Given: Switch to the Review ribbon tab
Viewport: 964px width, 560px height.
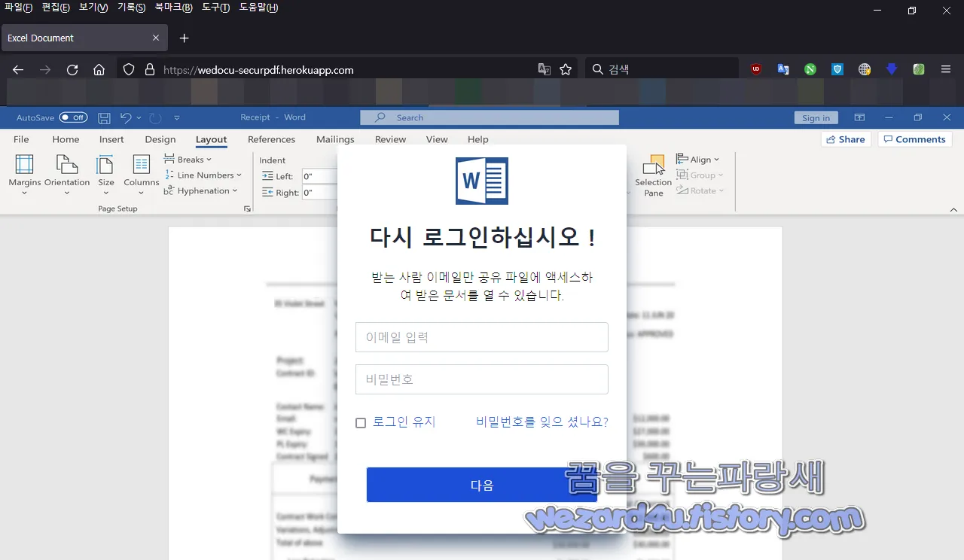Looking at the screenshot, I should pos(390,139).
